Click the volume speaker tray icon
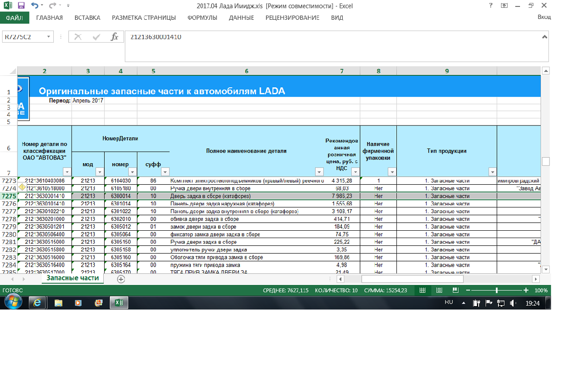This screenshot has width=588, height=387. (x=513, y=303)
